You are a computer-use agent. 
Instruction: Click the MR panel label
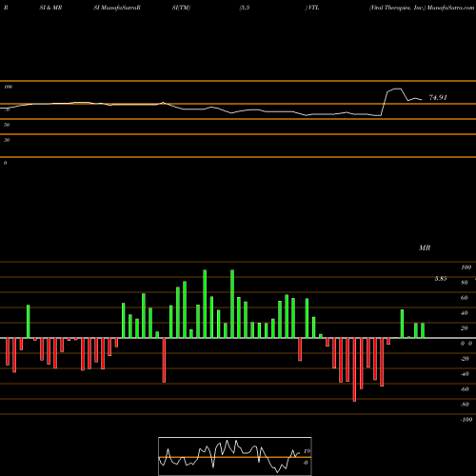click(425, 248)
